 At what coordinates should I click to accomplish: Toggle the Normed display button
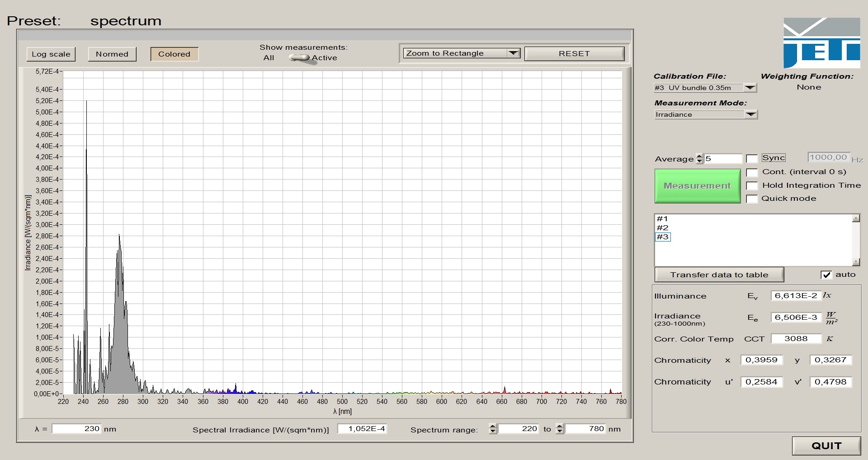pyautogui.click(x=112, y=54)
